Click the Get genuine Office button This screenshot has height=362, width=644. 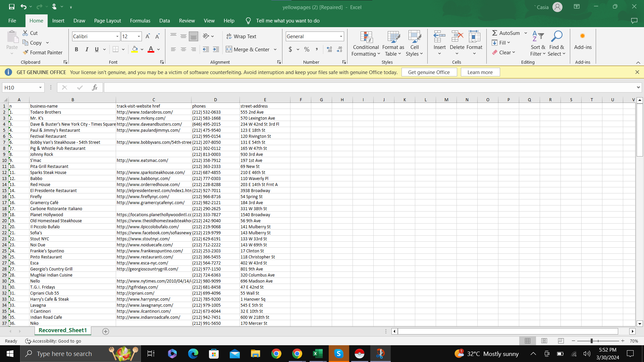(429, 72)
